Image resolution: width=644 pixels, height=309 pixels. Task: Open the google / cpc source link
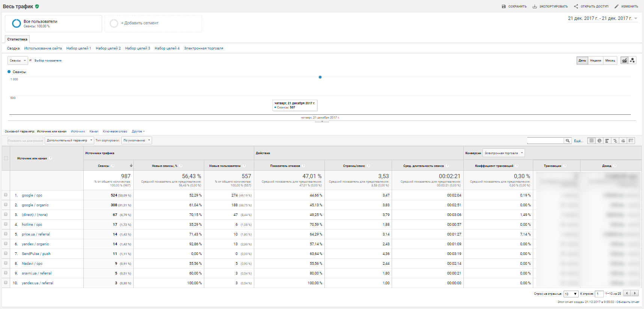pyautogui.click(x=32, y=195)
